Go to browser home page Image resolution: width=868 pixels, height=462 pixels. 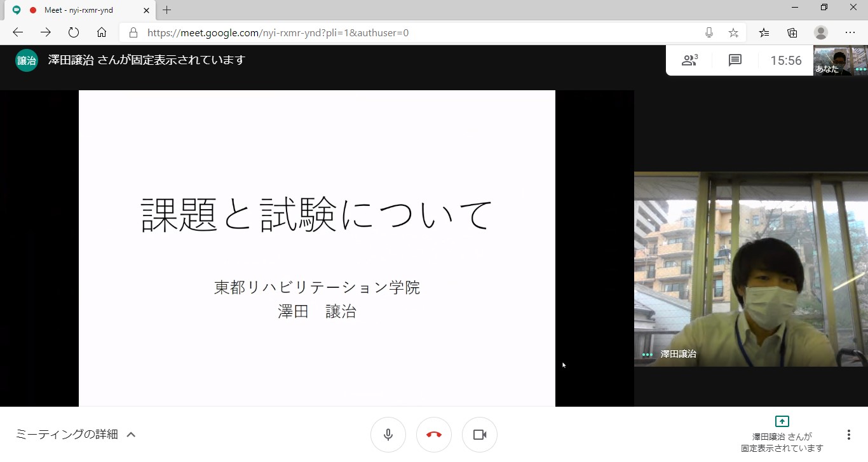tap(102, 32)
